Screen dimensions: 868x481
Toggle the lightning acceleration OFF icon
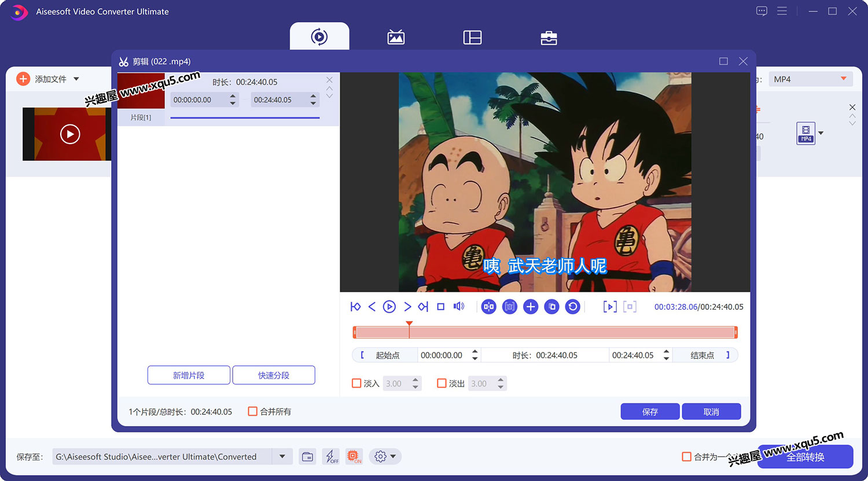click(x=331, y=457)
